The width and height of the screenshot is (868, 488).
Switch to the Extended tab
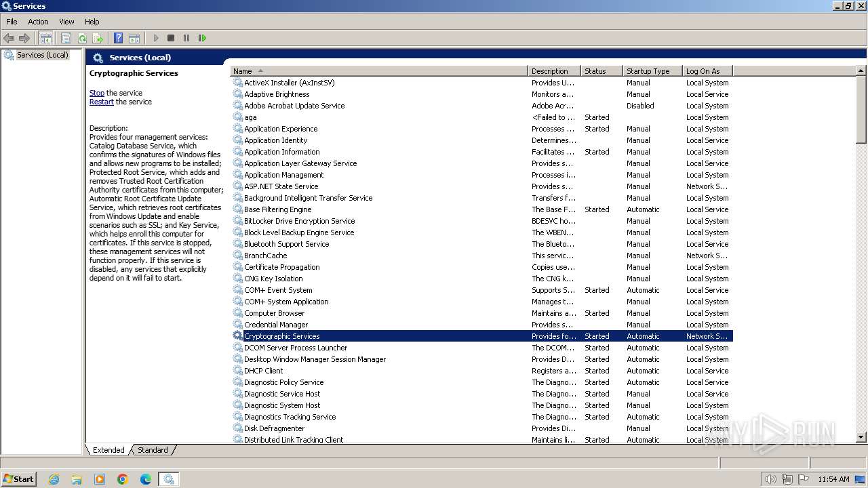coord(108,450)
